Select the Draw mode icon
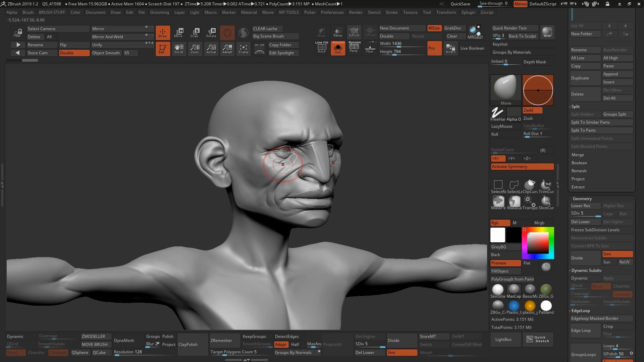The width and height of the screenshot is (644, 362). coord(163,33)
